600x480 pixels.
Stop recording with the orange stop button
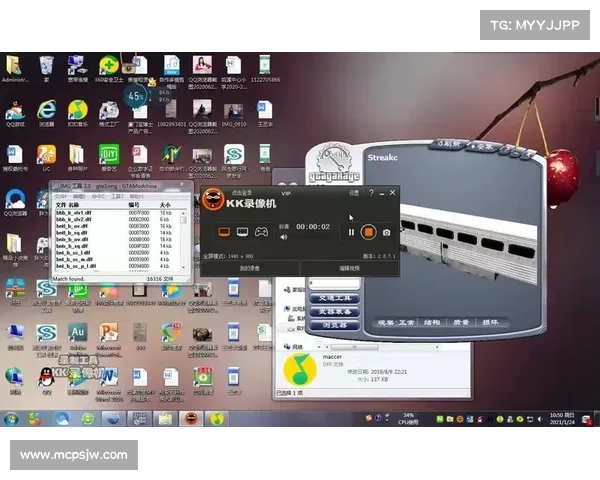pos(368,232)
